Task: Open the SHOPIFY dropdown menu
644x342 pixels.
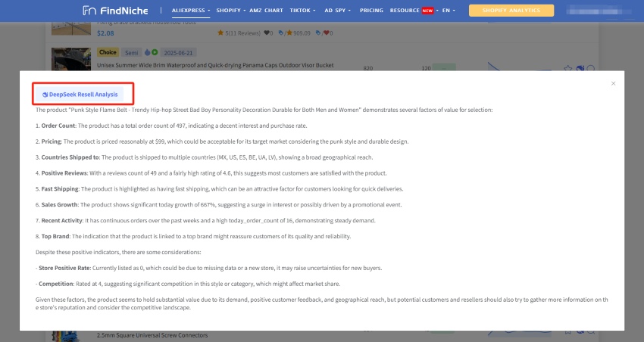Action: click(231, 11)
